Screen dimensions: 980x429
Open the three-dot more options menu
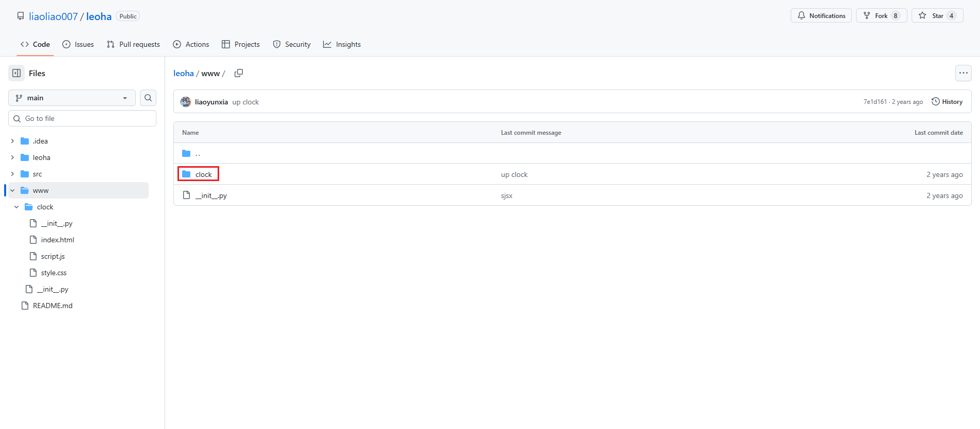click(963, 73)
